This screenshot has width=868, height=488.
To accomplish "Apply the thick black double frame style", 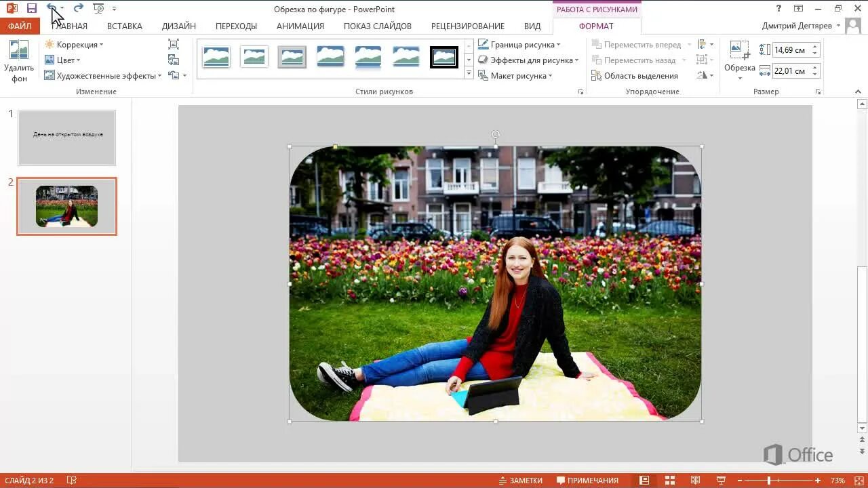I will [x=444, y=57].
